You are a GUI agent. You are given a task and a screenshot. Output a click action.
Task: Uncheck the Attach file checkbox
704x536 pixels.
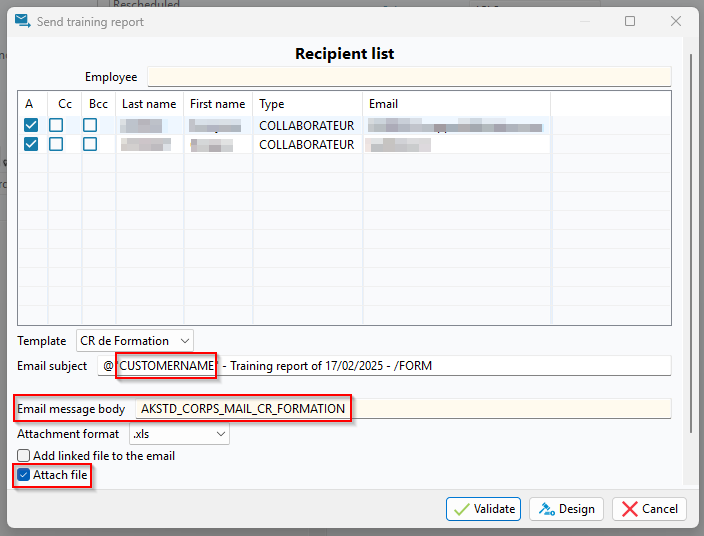pos(24,475)
